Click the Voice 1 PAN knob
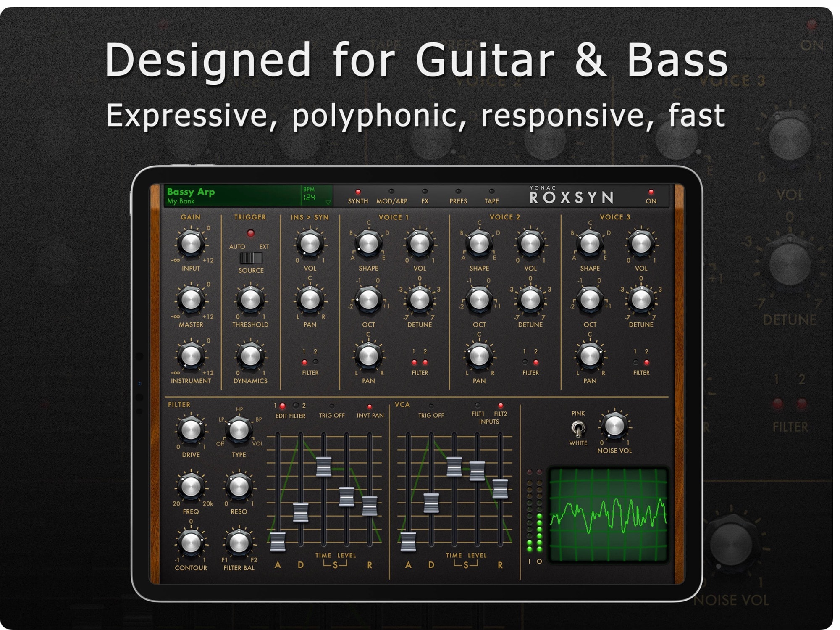840x630 pixels. pyautogui.click(x=368, y=356)
